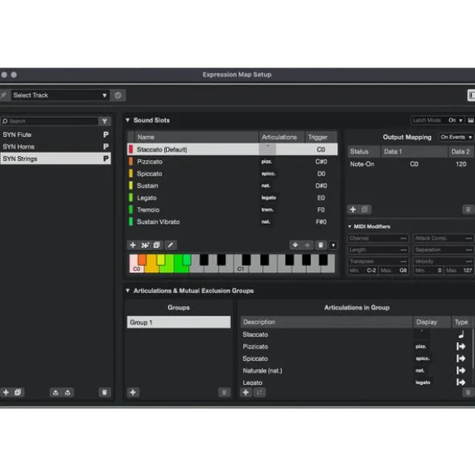Viewport: 475px width, 476px height.
Task: Click the Trigger column header
Action: [x=321, y=137]
